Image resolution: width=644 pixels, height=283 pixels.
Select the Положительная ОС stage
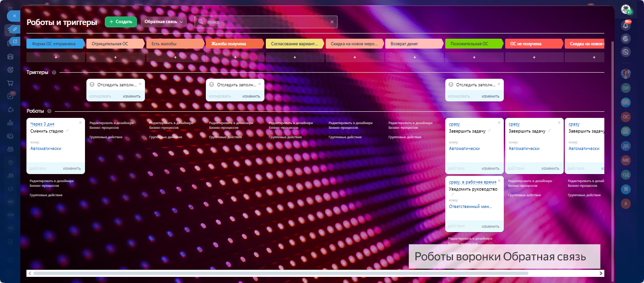pos(474,44)
